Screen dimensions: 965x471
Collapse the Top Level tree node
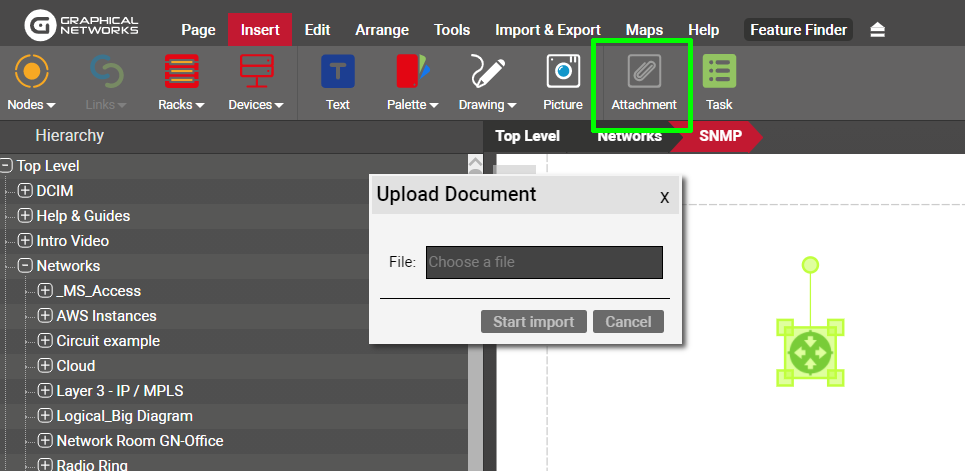point(7,166)
